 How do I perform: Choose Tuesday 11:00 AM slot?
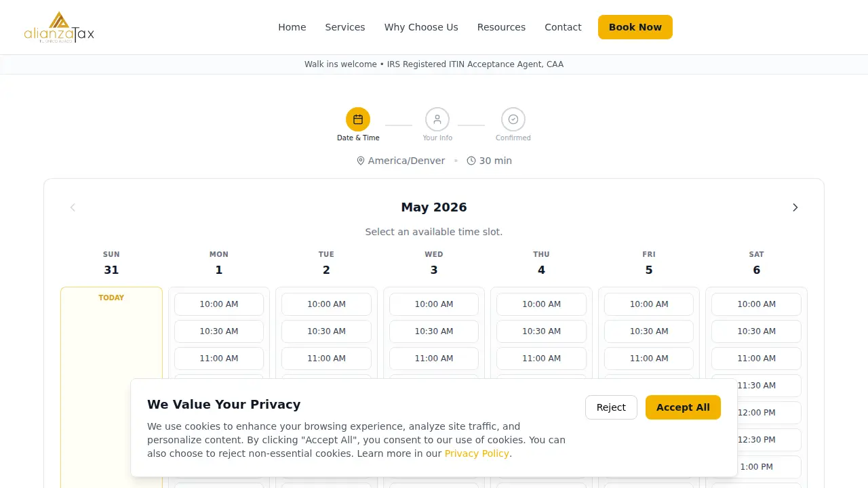(x=326, y=359)
